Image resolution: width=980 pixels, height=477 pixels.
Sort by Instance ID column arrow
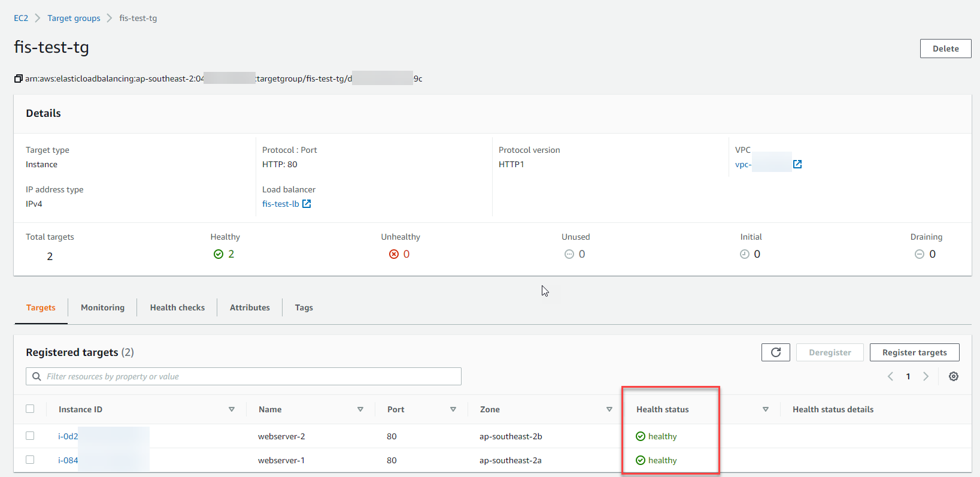[x=232, y=409]
